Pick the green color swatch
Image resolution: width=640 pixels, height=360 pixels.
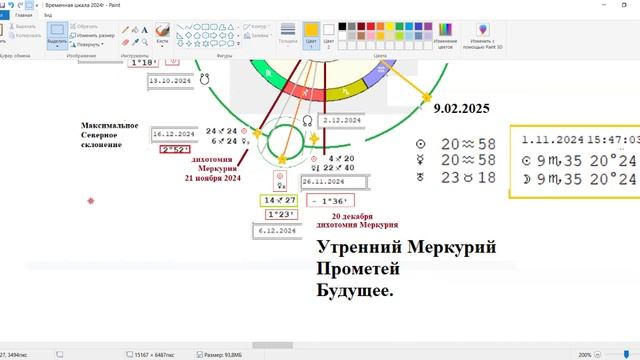tap(399, 27)
